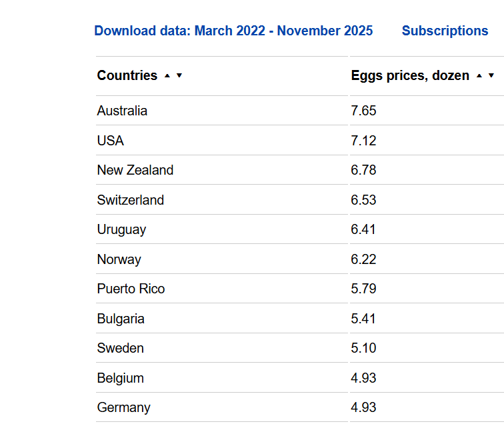Click the Countries column header
Viewport: 504px width, 430px height.
(127, 75)
